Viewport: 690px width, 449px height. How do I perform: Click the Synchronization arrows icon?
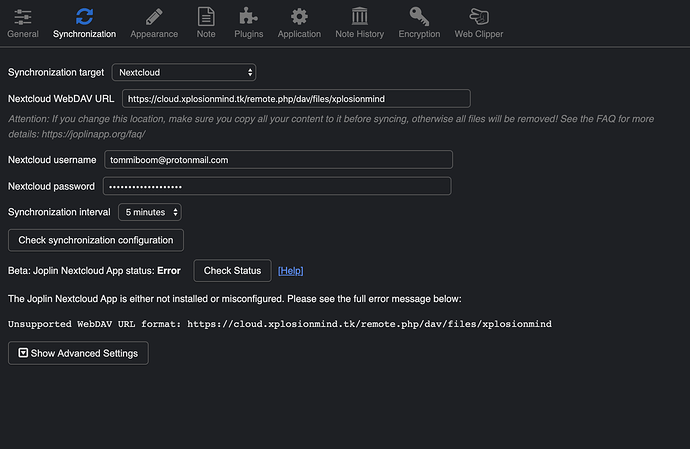click(84, 17)
